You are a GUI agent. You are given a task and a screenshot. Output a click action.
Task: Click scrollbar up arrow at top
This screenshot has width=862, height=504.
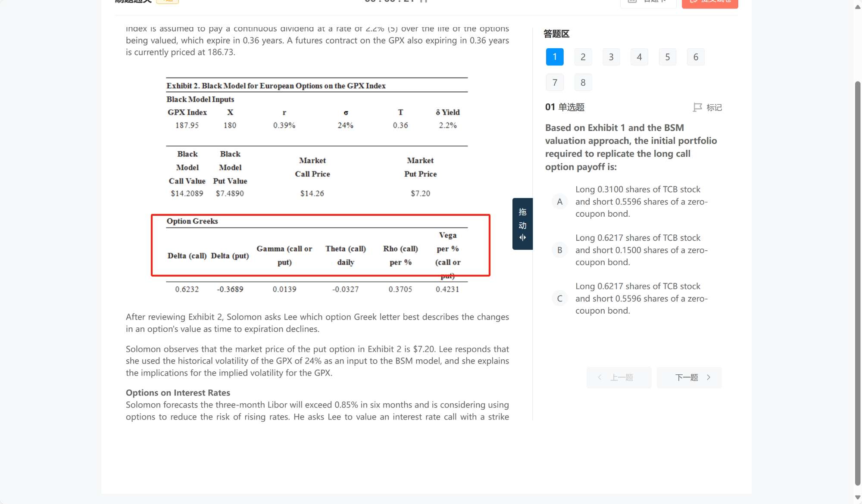click(857, 7)
